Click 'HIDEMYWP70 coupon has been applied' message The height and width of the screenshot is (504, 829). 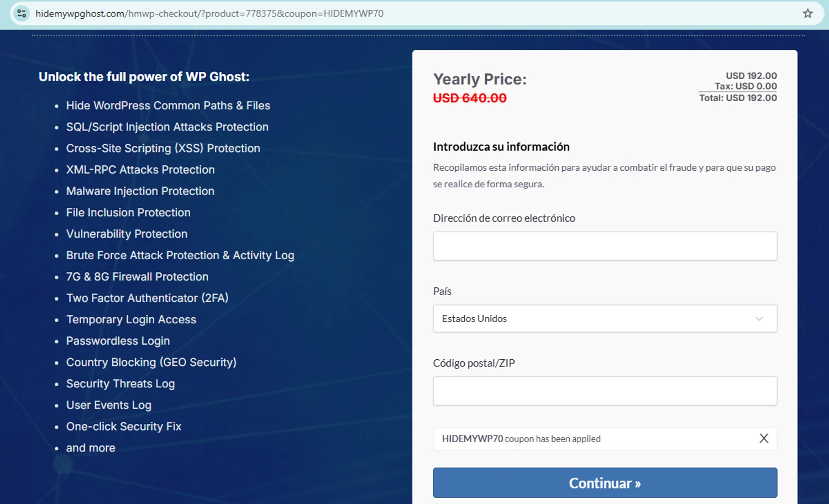coord(521,439)
